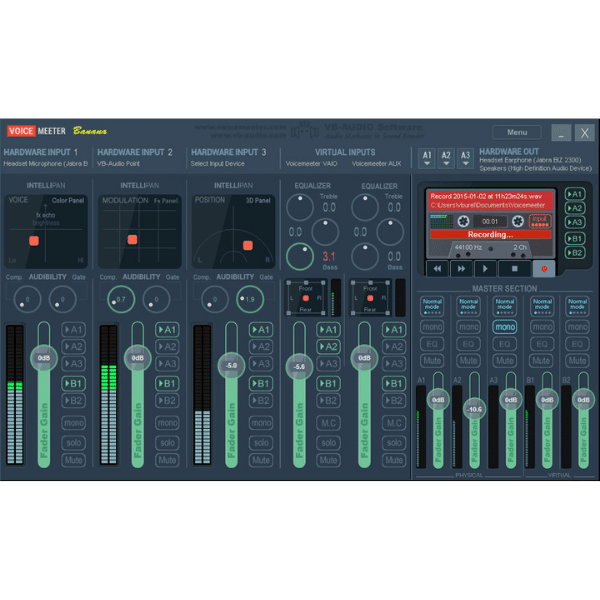This screenshot has height=600, width=600.
Task: Start playback on the cassette recorder
Action: click(485, 269)
